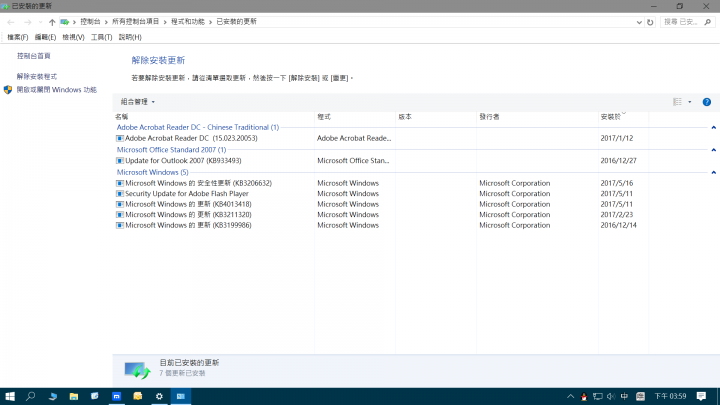Collapse the Microsoft Office Standard 2007 group

[x=714, y=150]
